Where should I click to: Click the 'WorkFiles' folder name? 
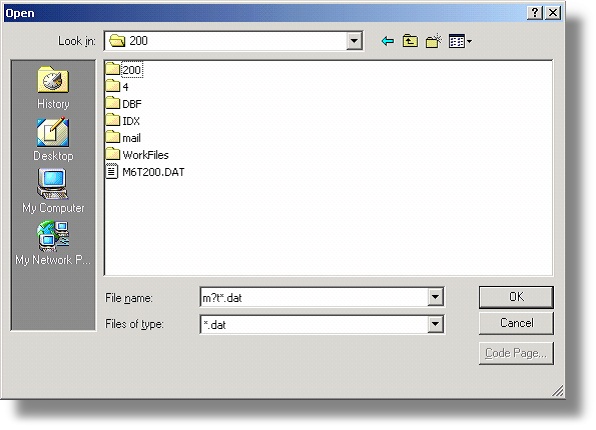click(145, 155)
